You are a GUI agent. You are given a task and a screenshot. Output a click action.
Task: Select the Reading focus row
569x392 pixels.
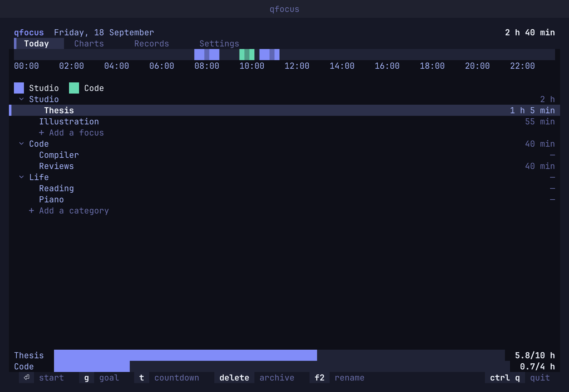click(284, 188)
